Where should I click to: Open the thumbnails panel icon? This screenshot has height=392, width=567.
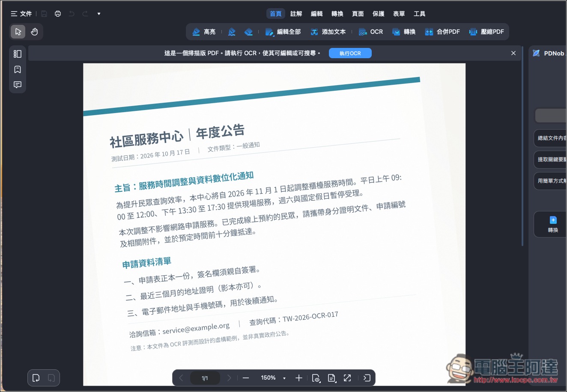click(18, 54)
